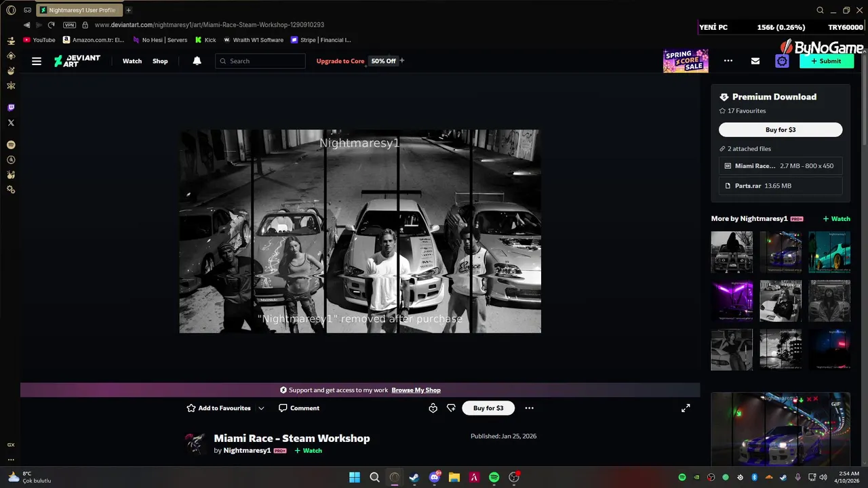The image size is (868, 488).
Task: Select the Miami Race attached file
Action: (x=781, y=166)
